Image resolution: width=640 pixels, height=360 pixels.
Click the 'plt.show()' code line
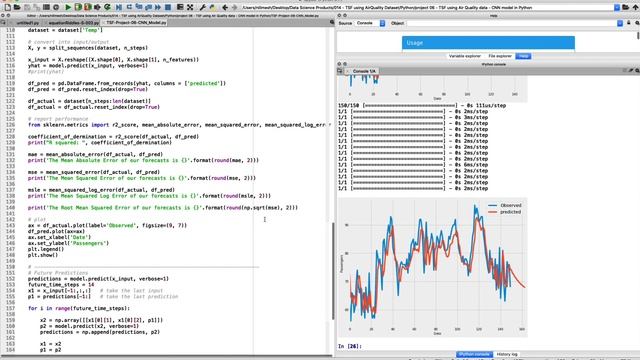[43, 255]
